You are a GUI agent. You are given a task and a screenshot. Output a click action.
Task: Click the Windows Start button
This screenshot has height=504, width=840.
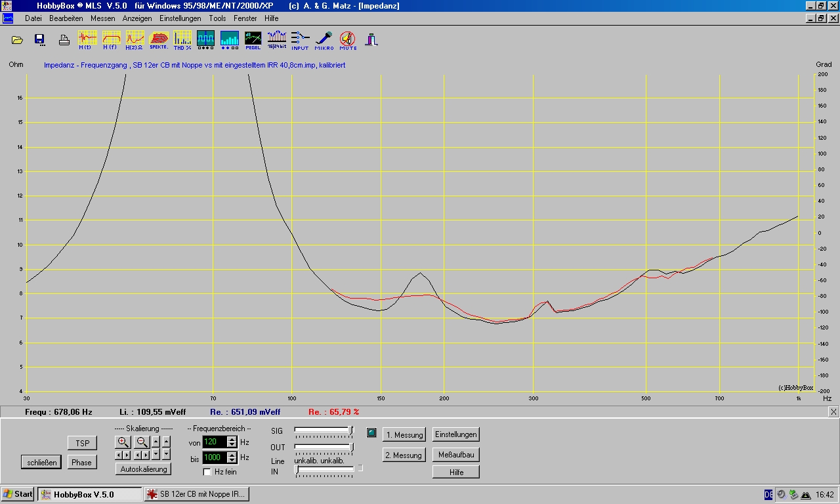click(18, 494)
